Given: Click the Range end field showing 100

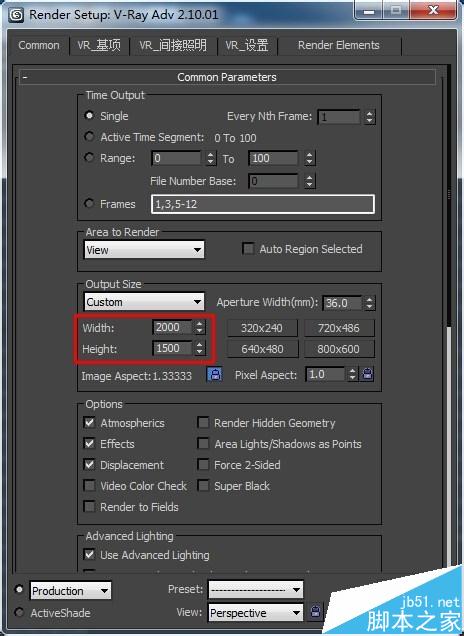Looking at the screenshot, I should [x=274, y=158].
